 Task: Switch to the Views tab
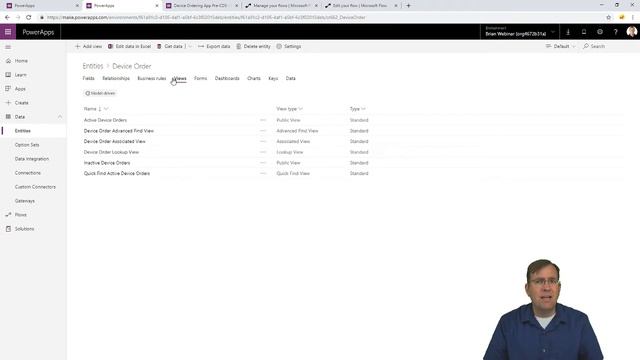tap(180, 78)
